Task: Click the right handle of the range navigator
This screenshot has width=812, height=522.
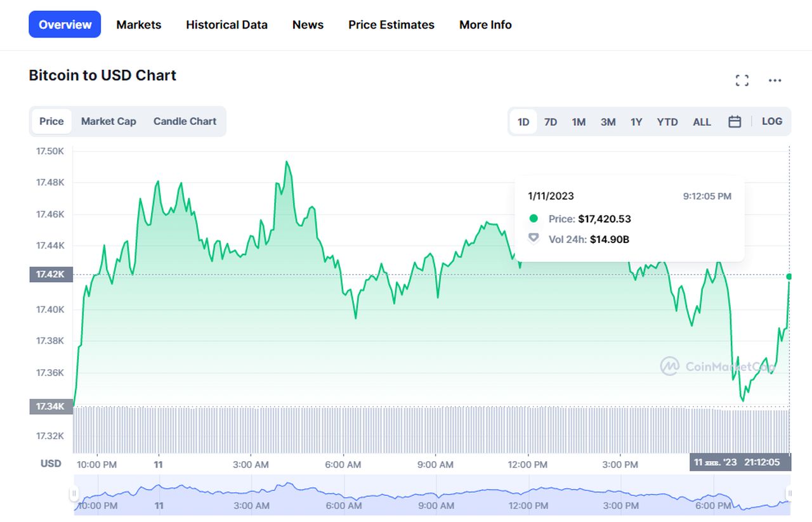Action: (x=790, y=493)
